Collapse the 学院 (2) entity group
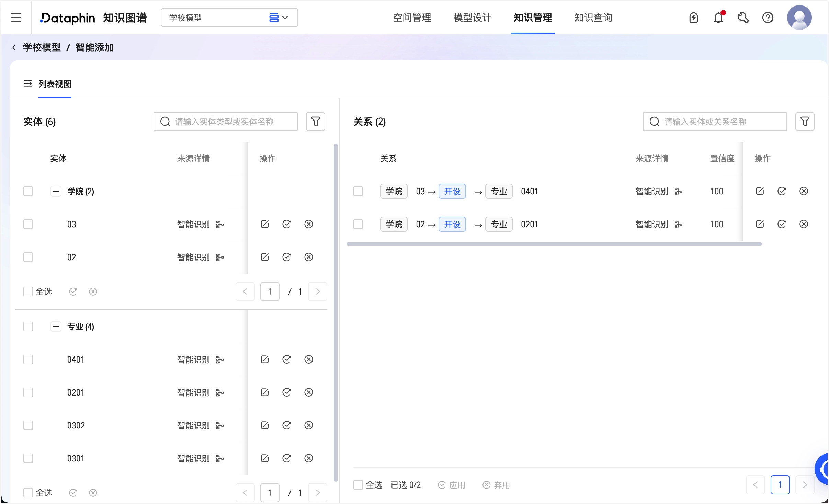Image resolution: width=829 pixels, height=504 pixels. click(x=56, y=191)
